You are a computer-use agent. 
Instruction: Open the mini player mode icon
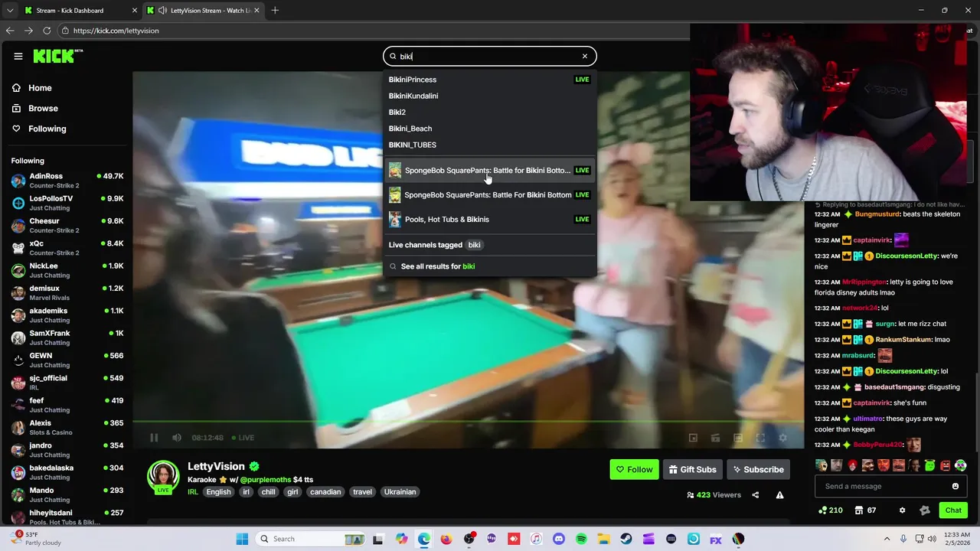[x=693, y=438]
